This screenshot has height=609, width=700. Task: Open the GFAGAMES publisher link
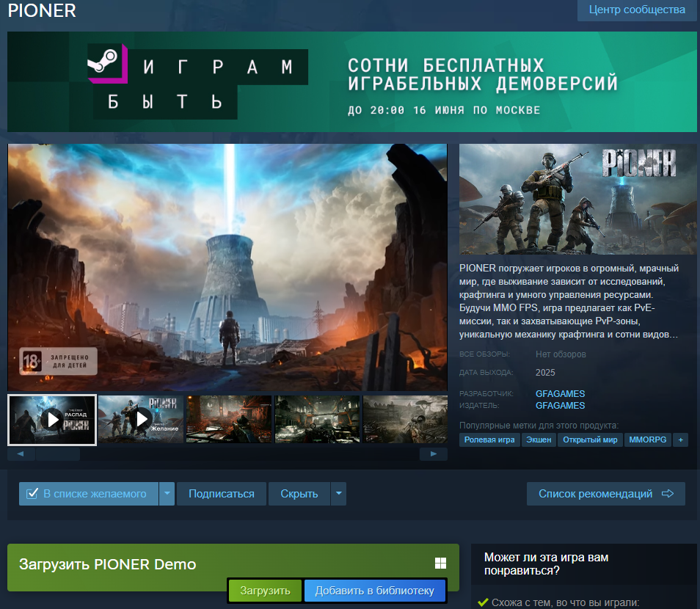pyautogui.click(x=561, y=406)
